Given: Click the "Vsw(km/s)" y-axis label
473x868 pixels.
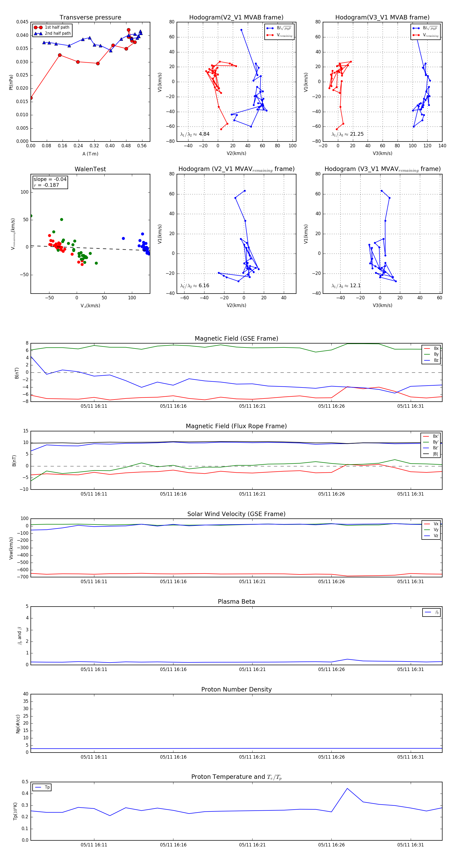Looking at the screenshot, I should click(x=11, y=548).
